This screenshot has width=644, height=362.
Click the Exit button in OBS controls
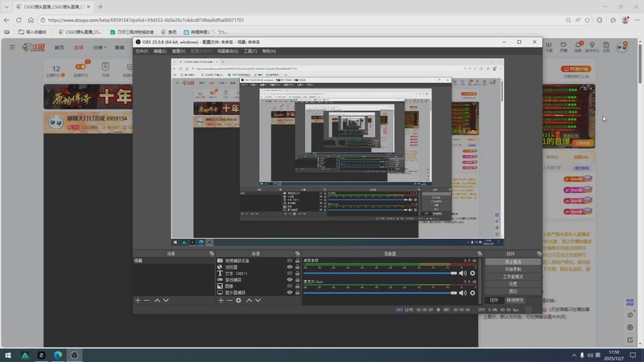point(513,291)
